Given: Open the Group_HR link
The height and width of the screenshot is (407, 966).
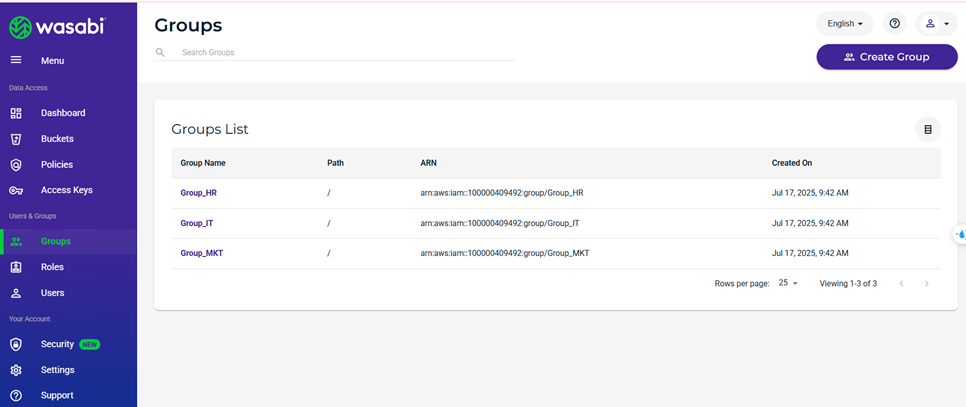Looking at the screenshot, I should (198, 193).
